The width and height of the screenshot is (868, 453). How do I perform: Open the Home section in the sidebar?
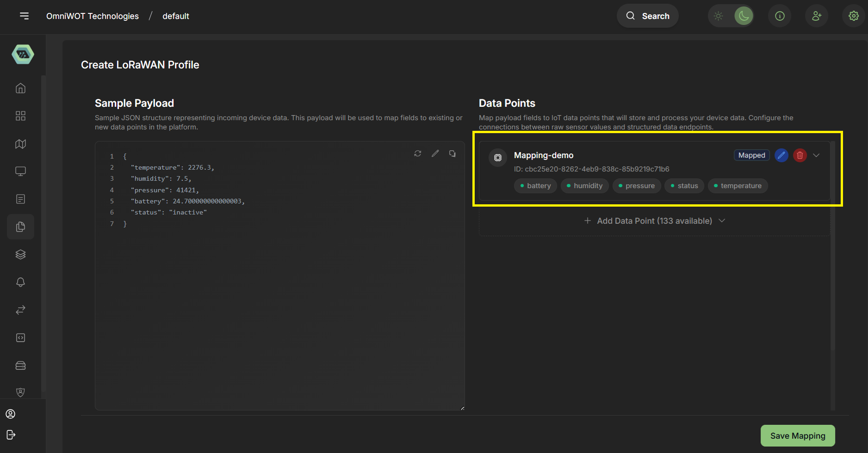click(x=20, y=88)
